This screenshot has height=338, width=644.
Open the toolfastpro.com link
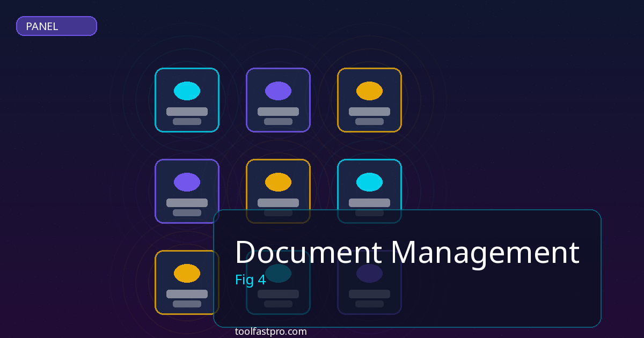click(x=271, y=332)
